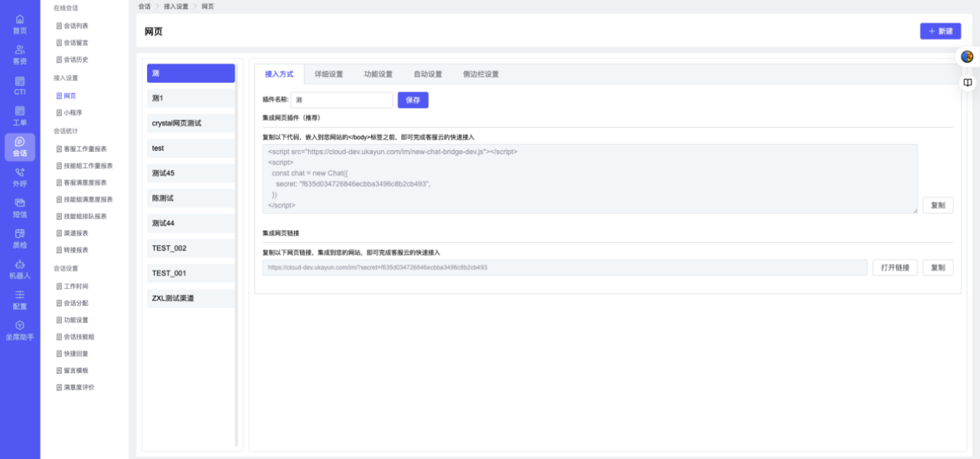
Task: Save the plugin name with 保存
Action: click(x=413, y=100)
